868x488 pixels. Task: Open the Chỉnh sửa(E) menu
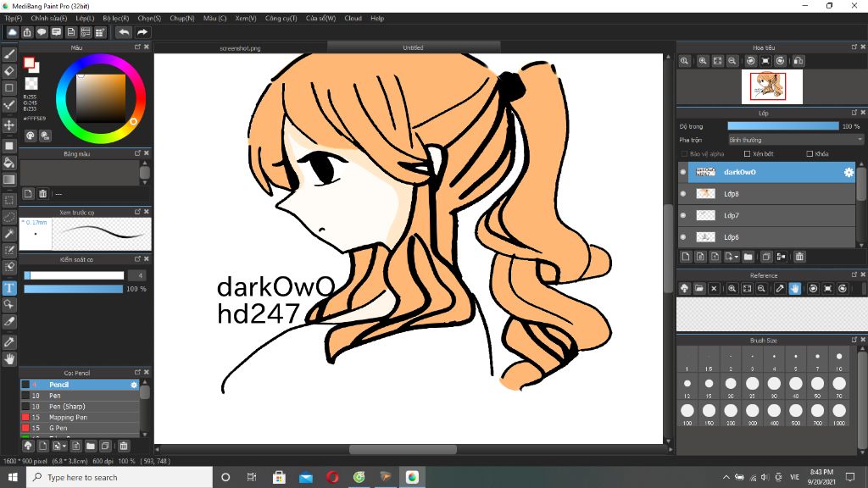coord(48,19)
